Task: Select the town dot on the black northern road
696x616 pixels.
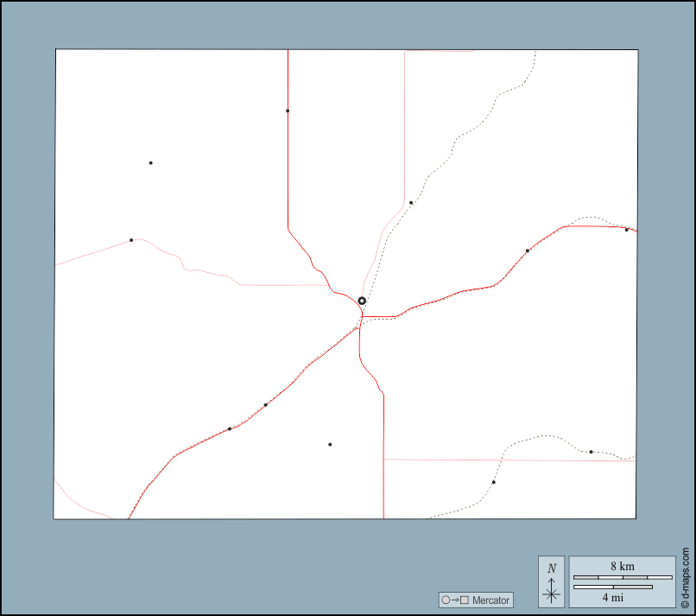Action: (x=288, y=111)
